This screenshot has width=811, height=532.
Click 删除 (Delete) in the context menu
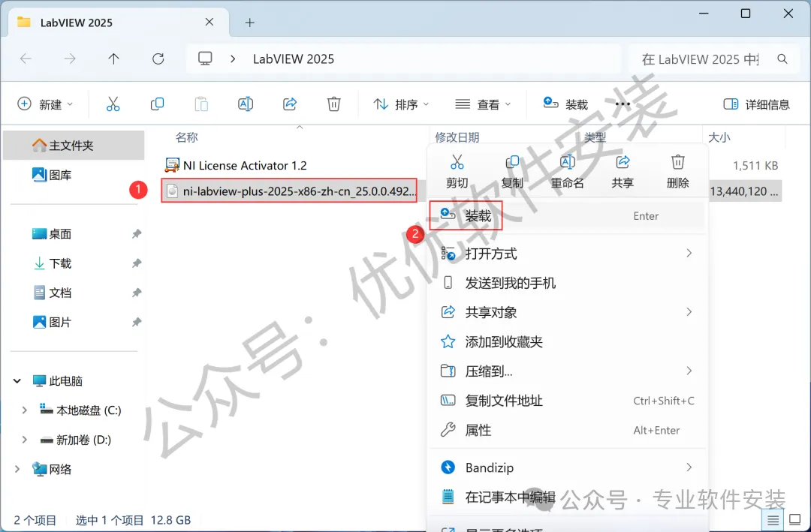677,172
